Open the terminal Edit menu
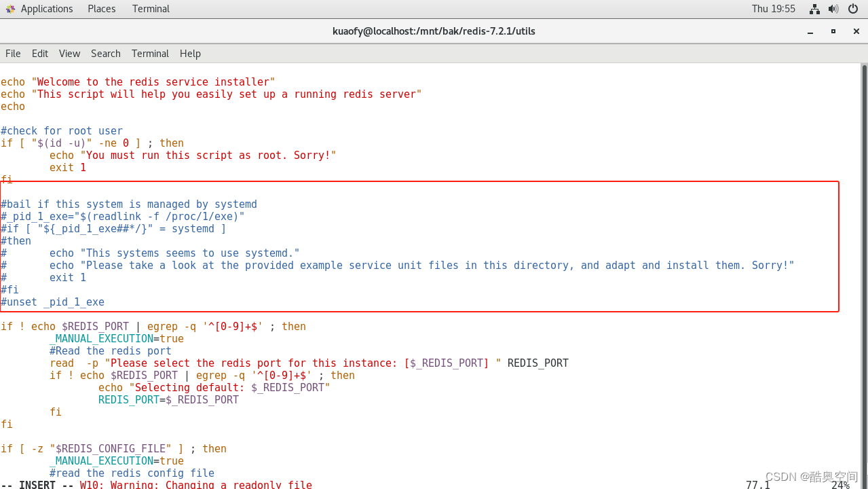Image resolution: width=868 pixels, height=489 pixels. (40, 54)
